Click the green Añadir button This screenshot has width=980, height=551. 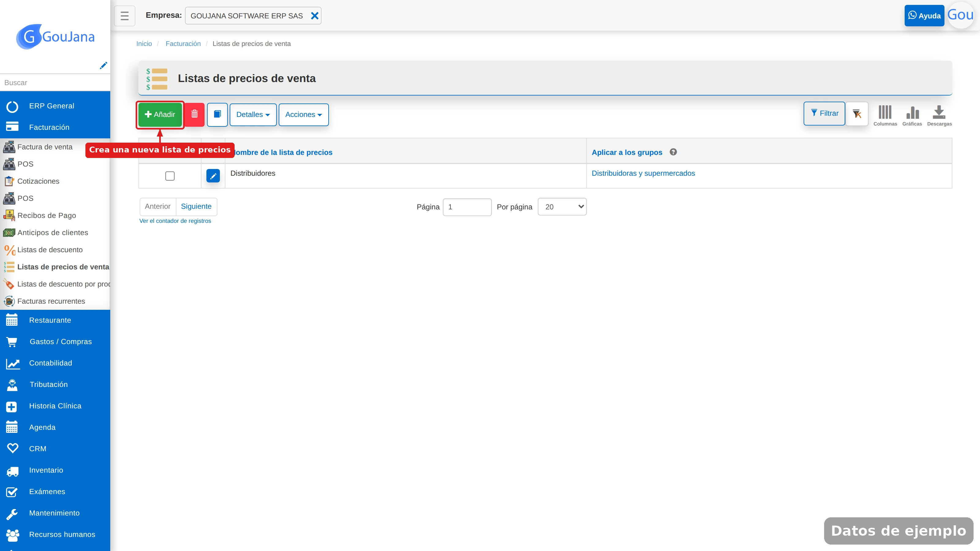160,114
